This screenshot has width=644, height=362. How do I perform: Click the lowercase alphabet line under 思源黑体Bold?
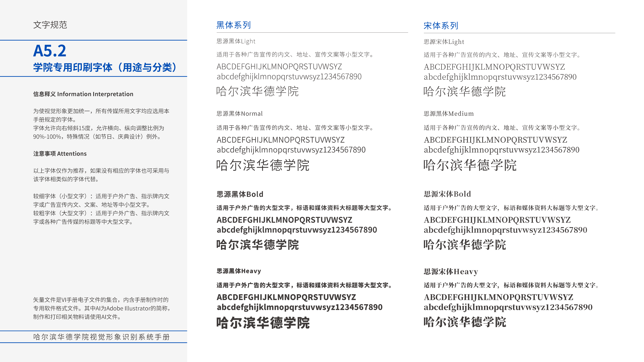pos(297,230)
